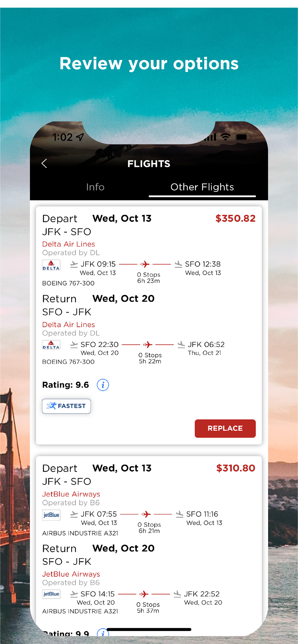
Task: Tap the red plane icon for SFO 22:30 flight
Action: click(x=148, y=345)
